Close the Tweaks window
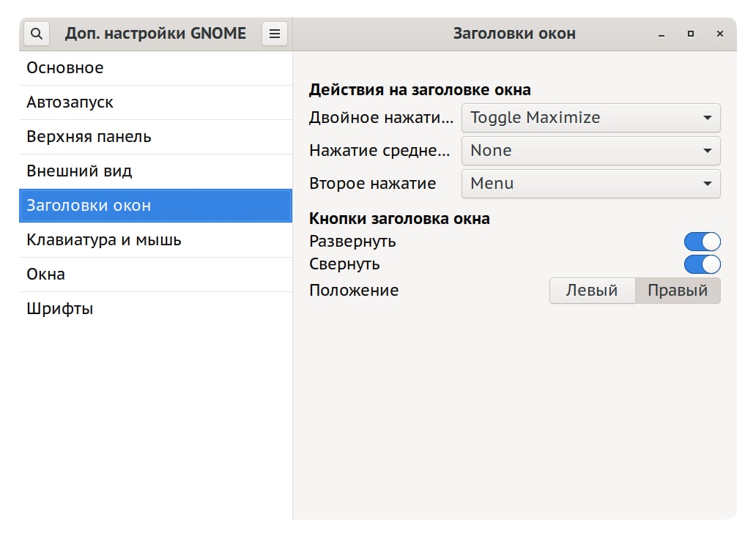 pyautogui.click(x=720, y=34)
